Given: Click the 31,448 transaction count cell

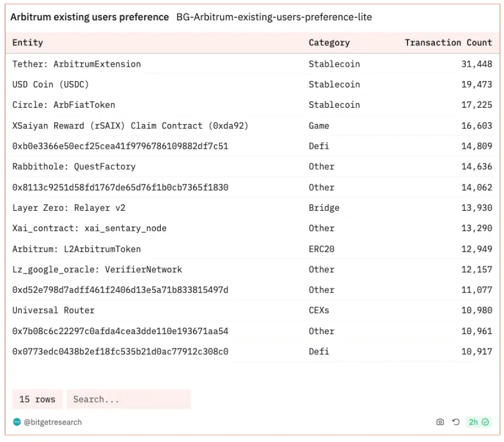Looking at the screenshot, I should 477,64.
